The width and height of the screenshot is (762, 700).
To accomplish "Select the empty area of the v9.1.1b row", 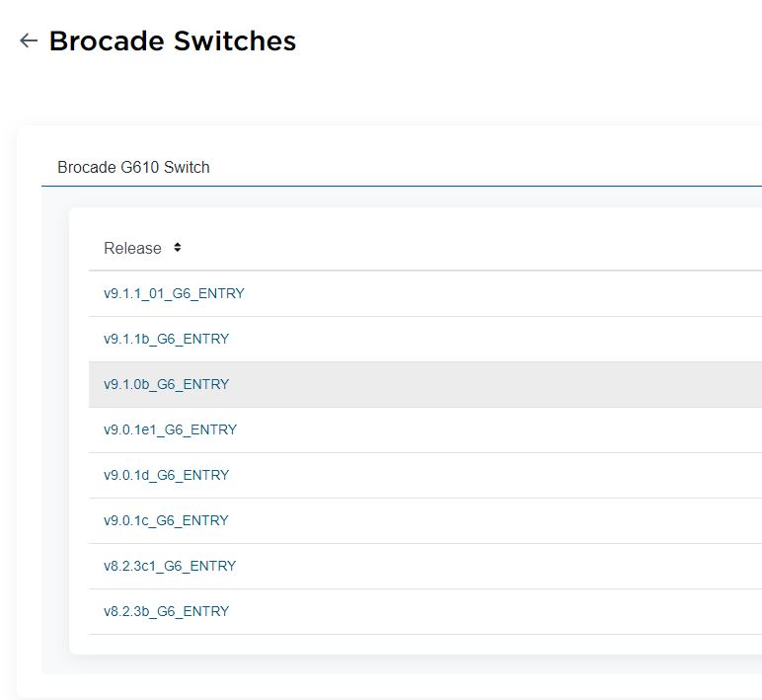I will tap(494, 339).
